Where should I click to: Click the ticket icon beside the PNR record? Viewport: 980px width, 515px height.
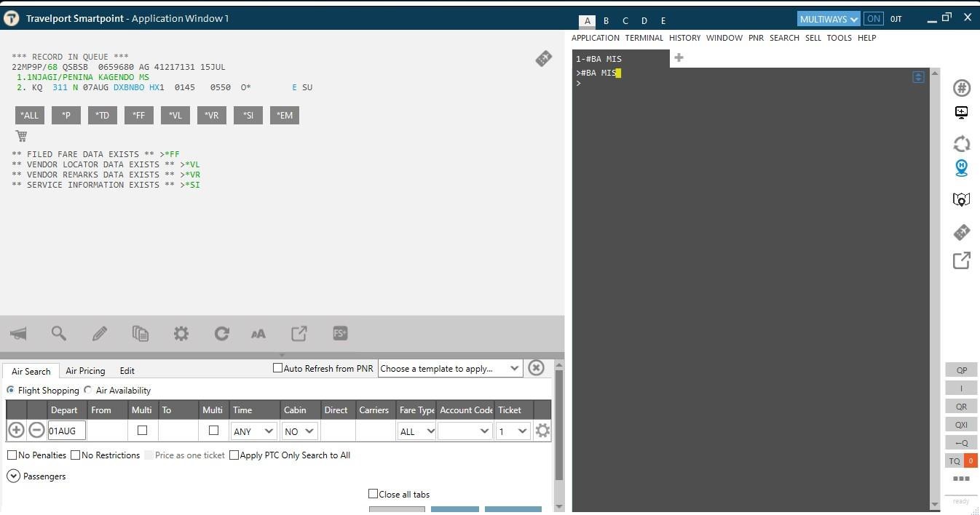coord(543,59)
